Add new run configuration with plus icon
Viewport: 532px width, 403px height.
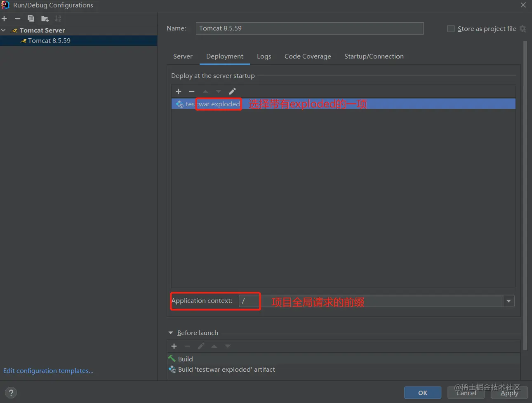pyautogui.click(x=5, y=19)
